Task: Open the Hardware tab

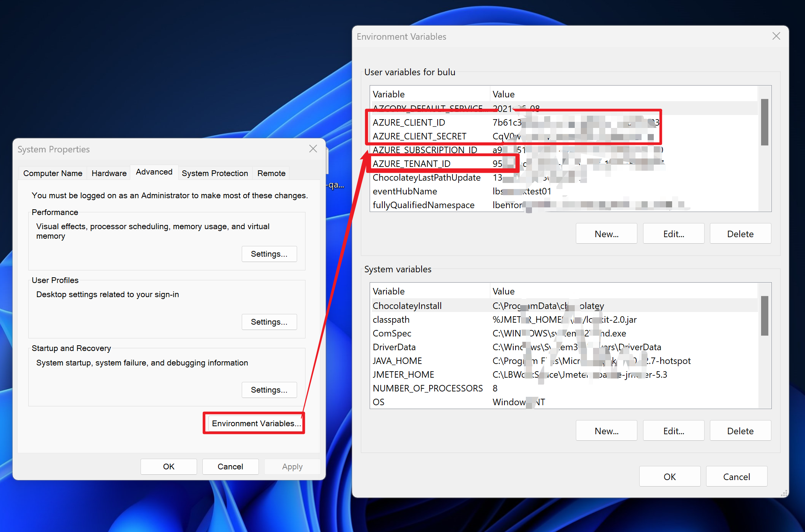Action: [109, 173]
